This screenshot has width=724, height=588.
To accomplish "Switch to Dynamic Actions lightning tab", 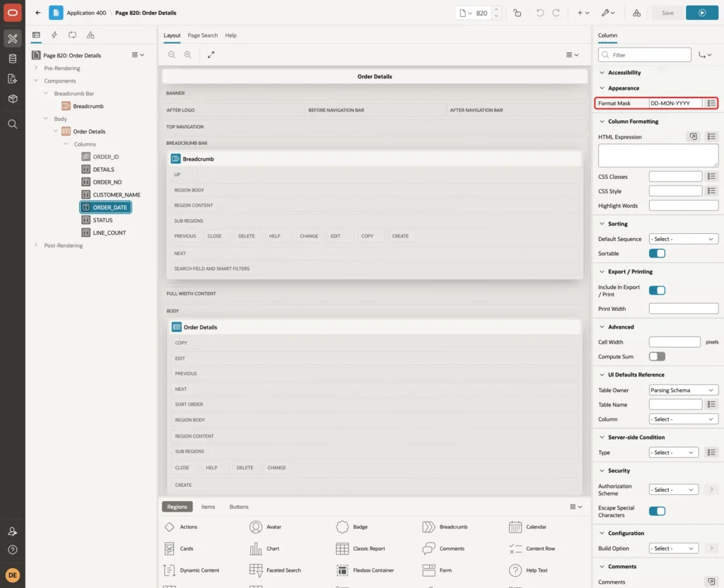I will click(54, 35).
